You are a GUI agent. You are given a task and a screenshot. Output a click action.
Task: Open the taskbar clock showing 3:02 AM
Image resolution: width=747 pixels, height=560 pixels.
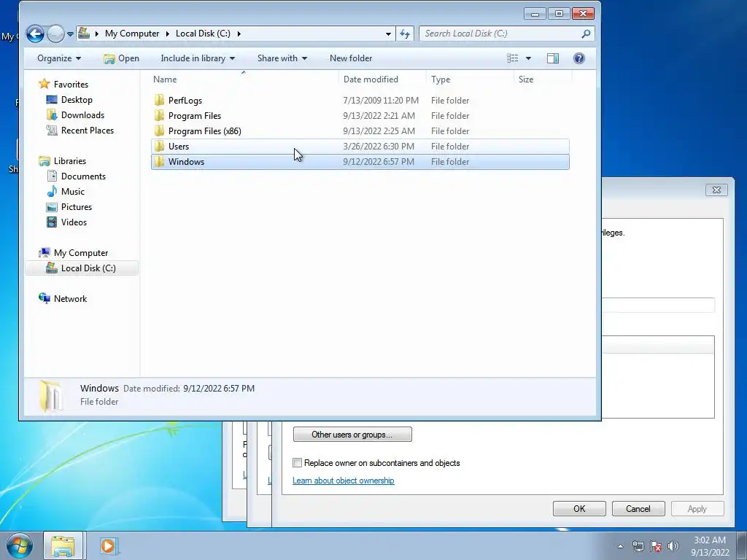click(x=710, y=546)
